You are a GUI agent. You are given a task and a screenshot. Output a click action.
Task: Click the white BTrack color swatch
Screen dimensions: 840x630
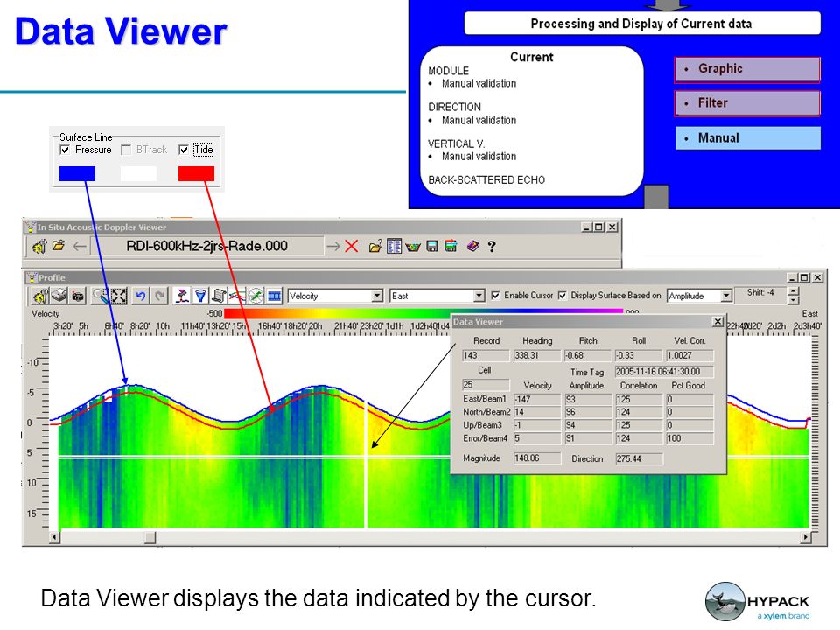point(139,173)
